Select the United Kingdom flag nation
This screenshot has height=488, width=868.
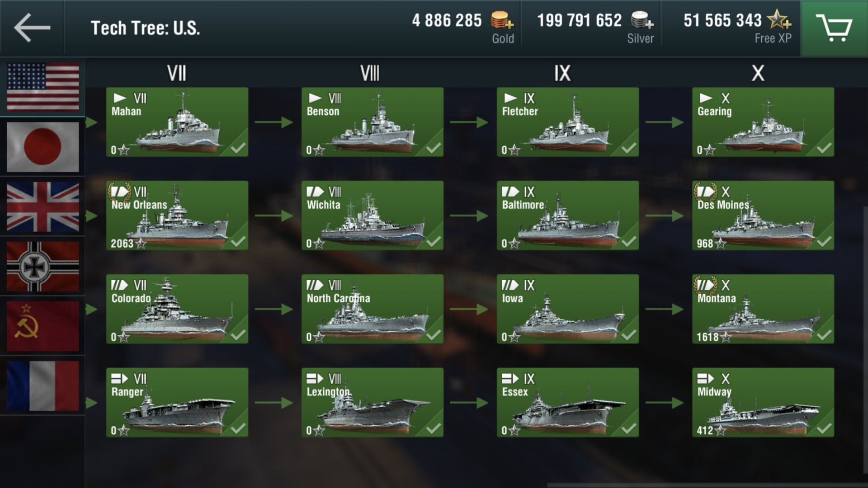(x=42, y=207)
